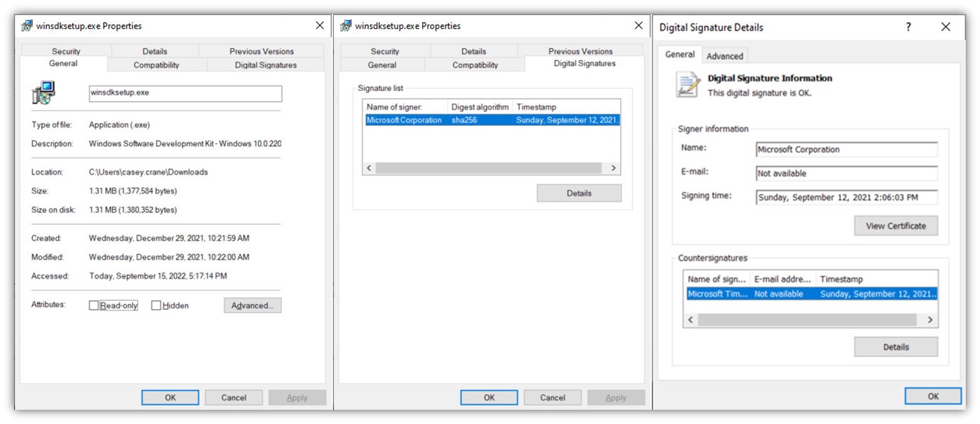Image resolution: width=980 pixels, height=424 pixels.
Task: Open Details tab in left Properties window
Action: coord(155,51)
